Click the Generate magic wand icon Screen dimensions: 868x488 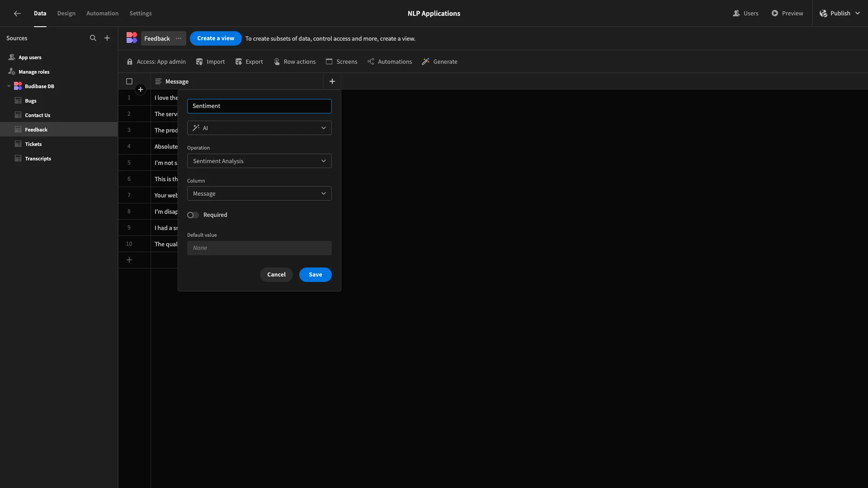(x=425, y=62)
